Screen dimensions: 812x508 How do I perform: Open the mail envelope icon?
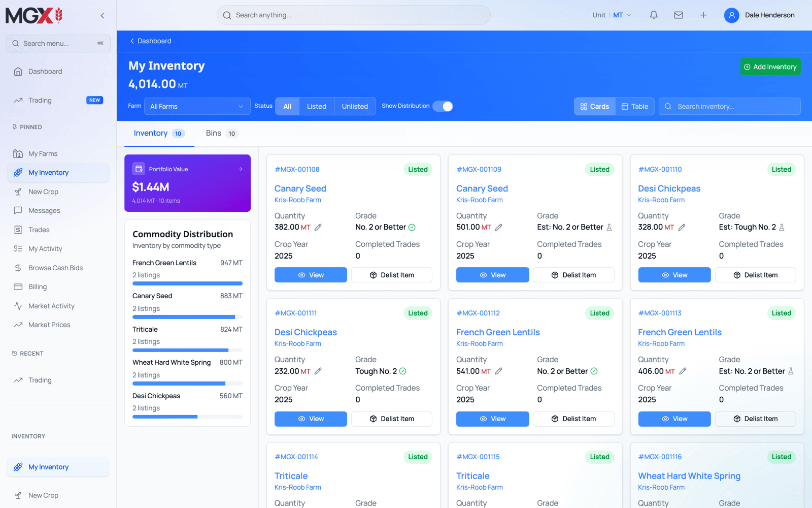pos(679,15)
